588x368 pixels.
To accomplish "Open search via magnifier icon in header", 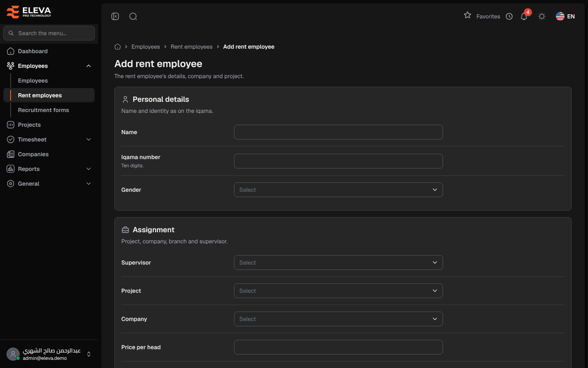I will tap(133, 16).
